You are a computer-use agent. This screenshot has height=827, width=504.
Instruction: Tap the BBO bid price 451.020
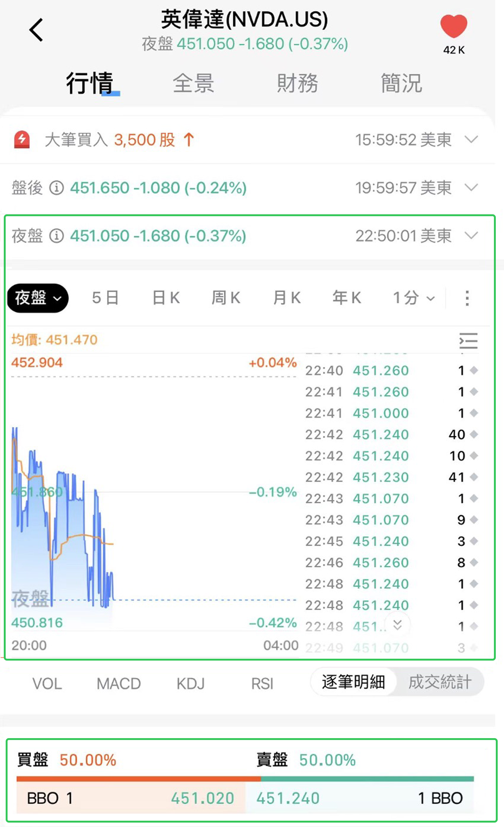tap(202, 798)
